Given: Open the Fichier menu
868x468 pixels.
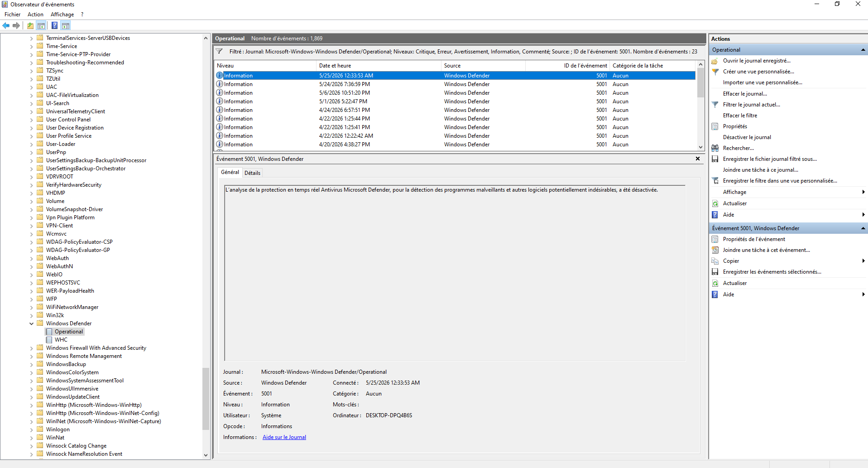Looking at the screenshot, I should tap(12, 14).
